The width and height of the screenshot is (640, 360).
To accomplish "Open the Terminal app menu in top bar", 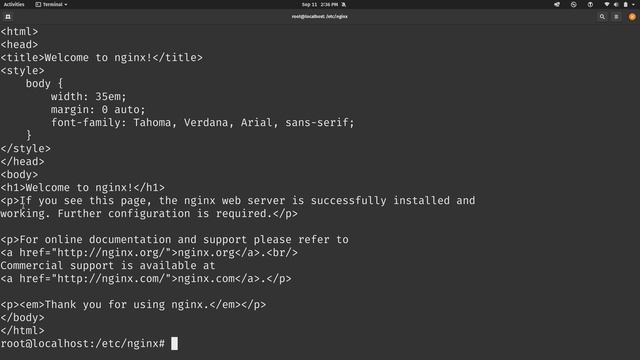I will click(51, 4).
